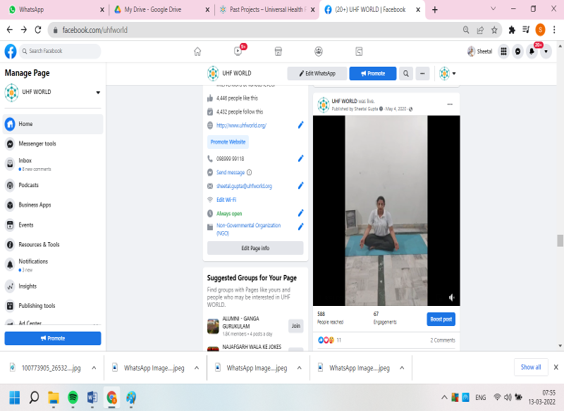The image size is (564, 411).
Task: Open Publishing tools in sidebar
Action: [53, 306]
